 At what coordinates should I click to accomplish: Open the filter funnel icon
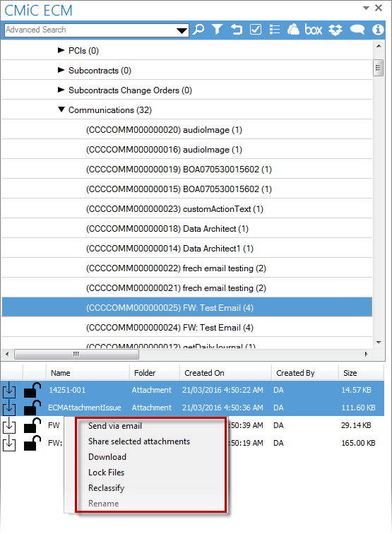pos(217,30)
